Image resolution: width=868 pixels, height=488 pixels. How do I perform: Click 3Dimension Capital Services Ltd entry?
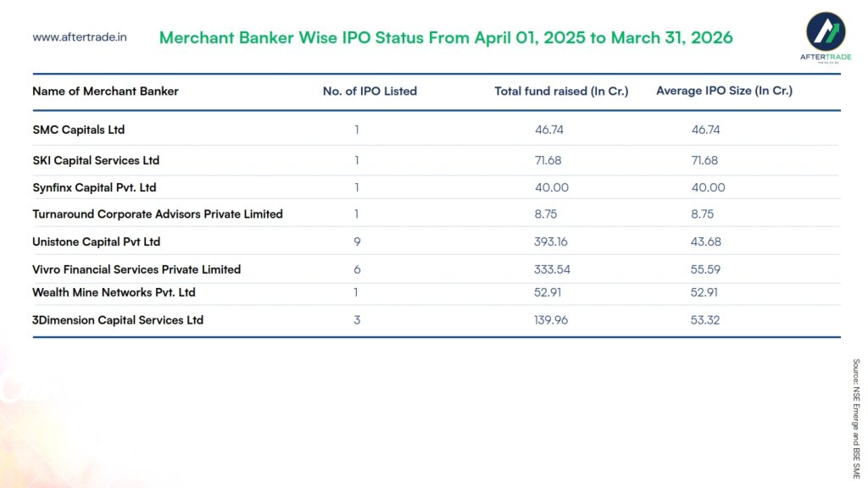click(x=118, y=320)
